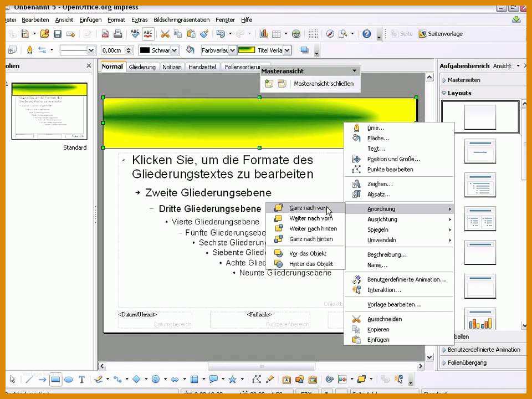Open the line properties pen icon
Viewport: 532px width, 399px height.
coord(30,50)
